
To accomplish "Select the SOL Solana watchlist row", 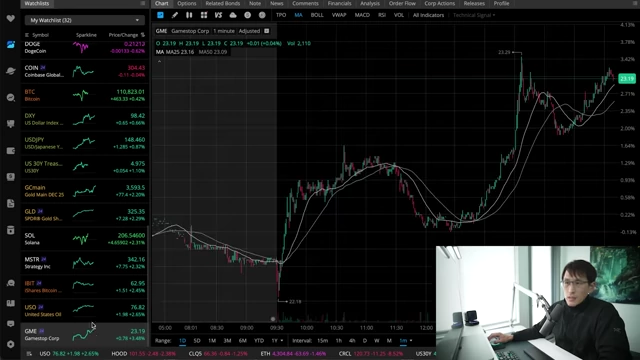I will [x=84, y=239].
